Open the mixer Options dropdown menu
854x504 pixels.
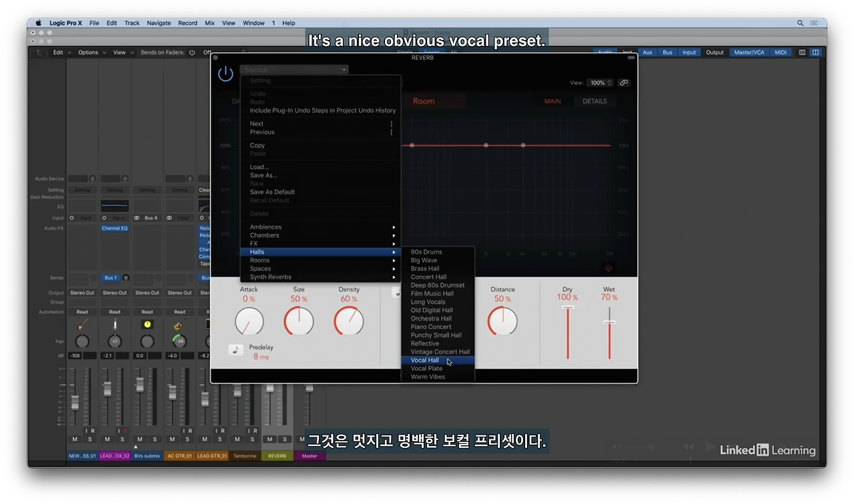[91, 52]
